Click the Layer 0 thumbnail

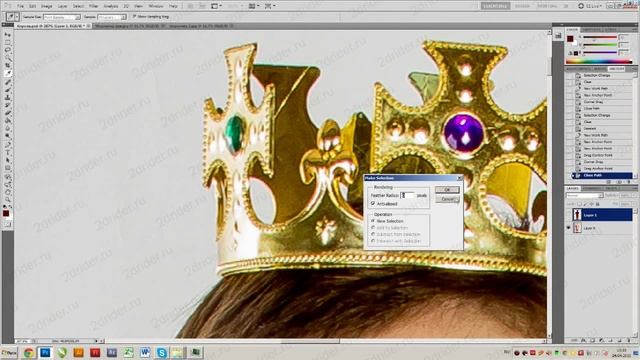pos(577,228)
